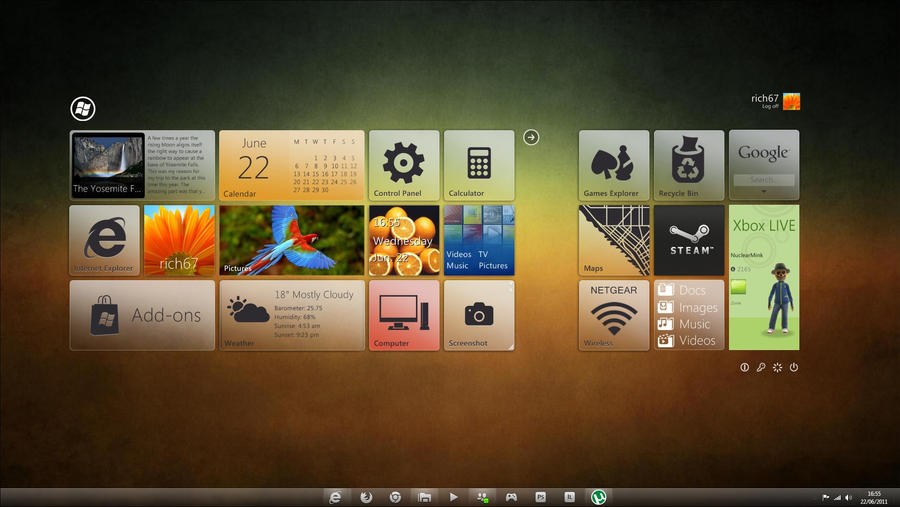Click the 18° Mostly Cloudy weather text
This screenshot has width=900, height=507.
314,295
